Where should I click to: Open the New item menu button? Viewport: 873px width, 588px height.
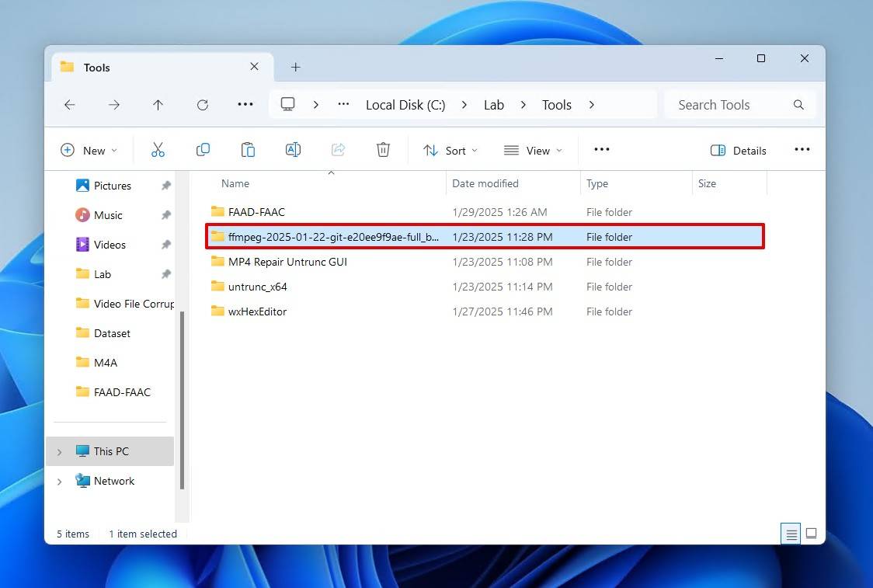[x=89, y=151]
